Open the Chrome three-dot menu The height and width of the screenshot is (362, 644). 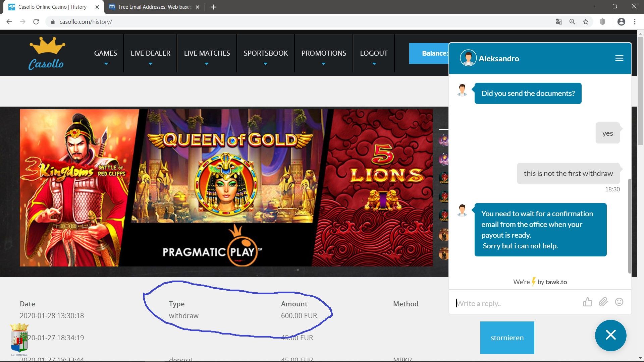[x=635, y=22]
